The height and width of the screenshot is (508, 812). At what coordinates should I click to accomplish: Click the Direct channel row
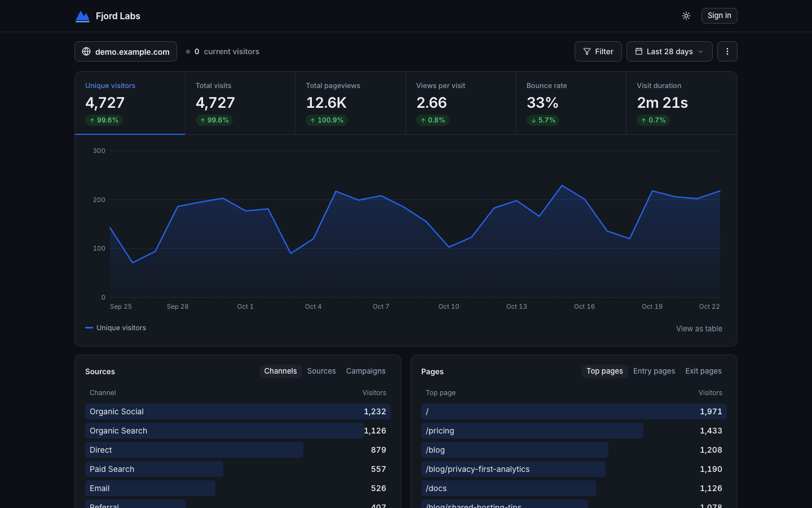pos(238,450)
